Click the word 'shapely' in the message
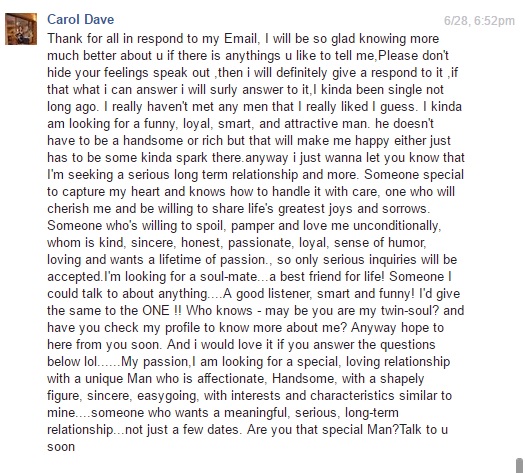 (402, 379)
